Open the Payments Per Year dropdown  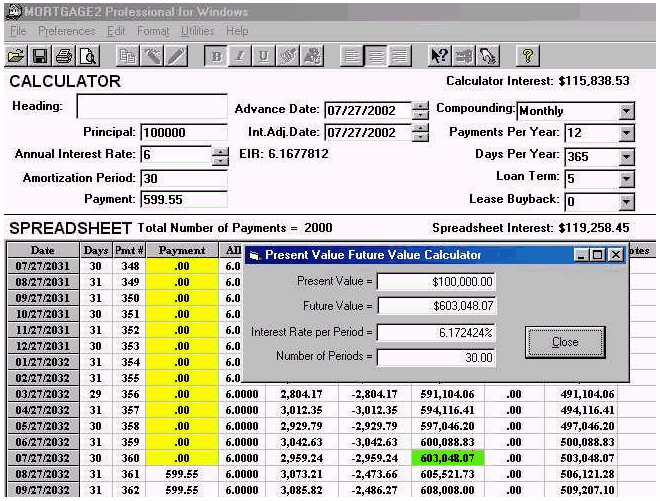627,133
